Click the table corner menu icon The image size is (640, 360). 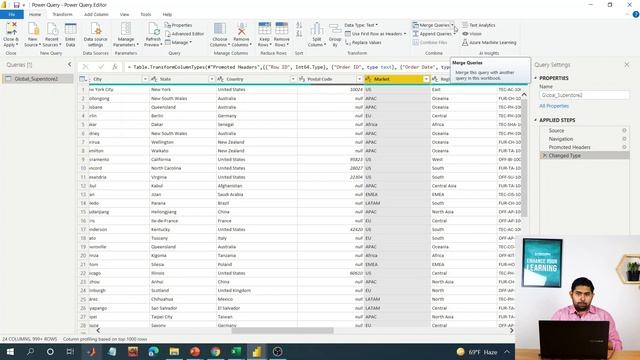coord(83,79)
